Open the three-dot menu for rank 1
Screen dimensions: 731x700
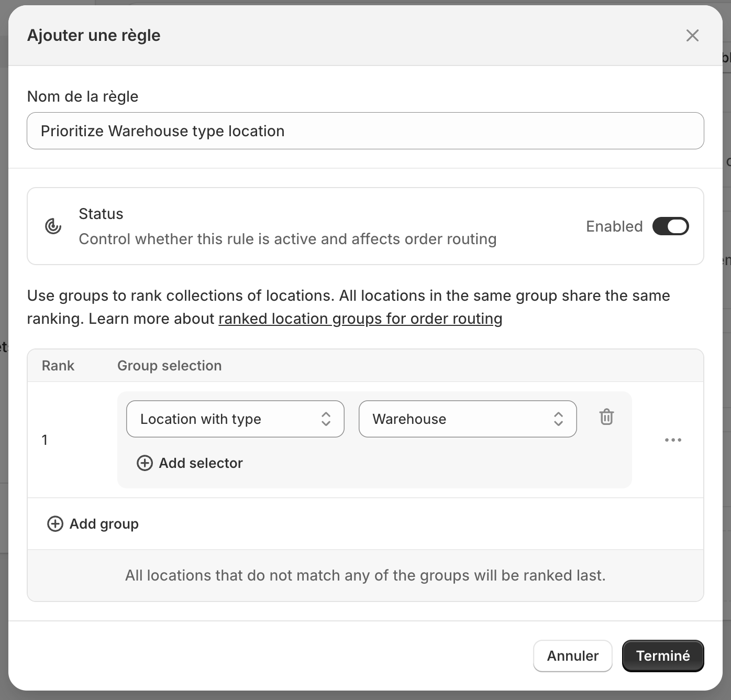click(x=673, y=440)
